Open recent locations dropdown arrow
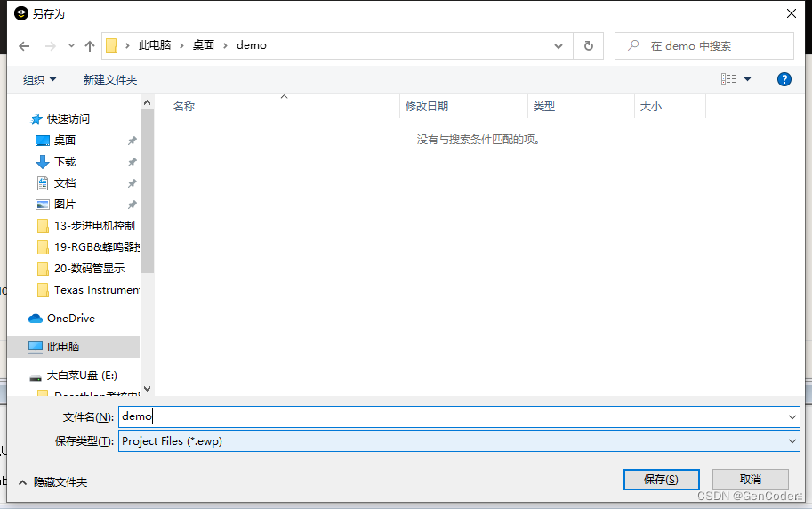This screenshot has height=509, width=812. click(x=71, y=46)
